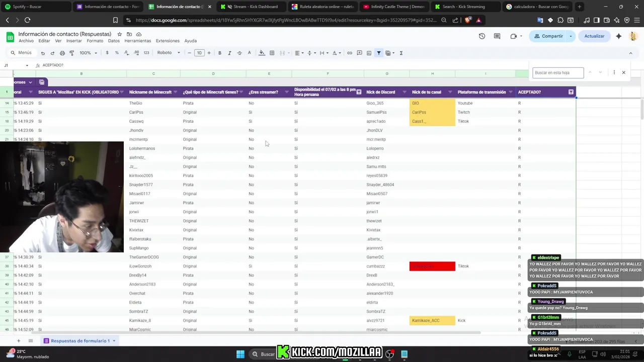Increase font size with plus
Viewport: 644px width, 362px height.
[x=209, y=53]
